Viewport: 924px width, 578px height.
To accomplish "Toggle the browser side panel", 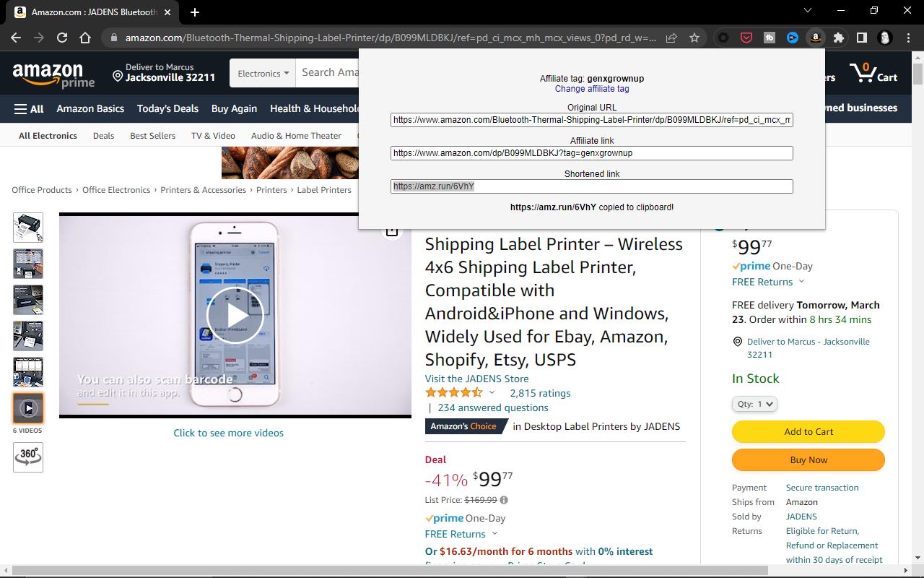I will coord(862,38).
